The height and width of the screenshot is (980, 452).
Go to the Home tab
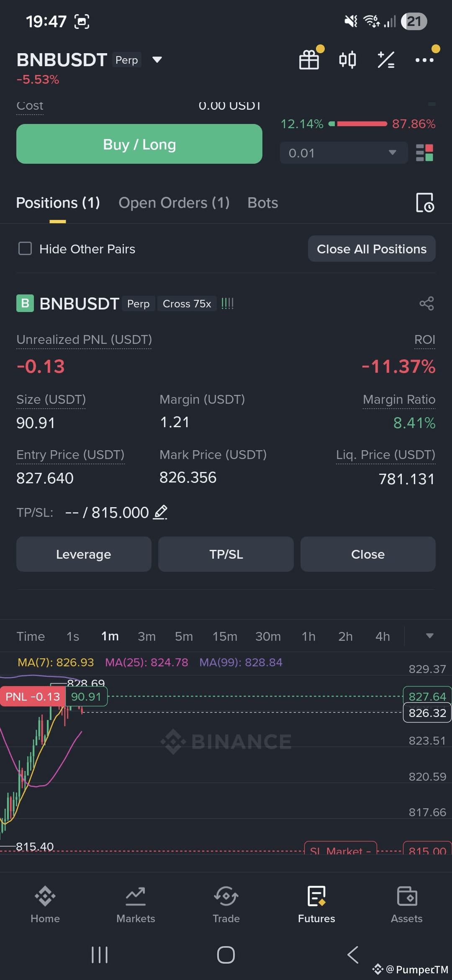45,904
